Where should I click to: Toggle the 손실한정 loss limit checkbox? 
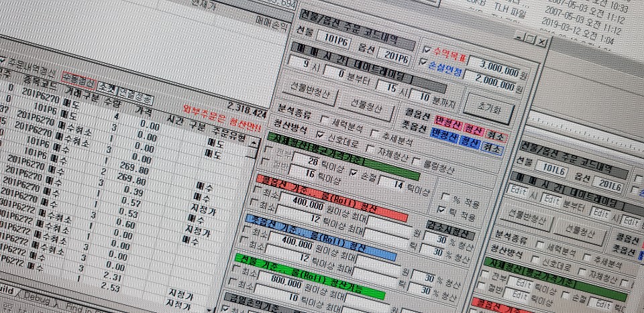click(423, 62)
